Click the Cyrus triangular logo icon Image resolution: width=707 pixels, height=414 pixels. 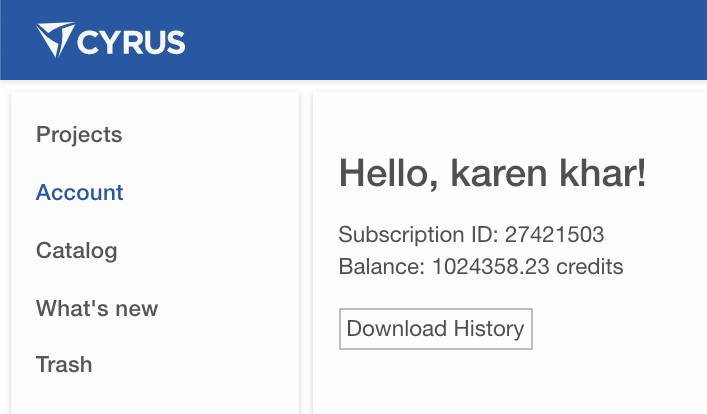point(55,39)
